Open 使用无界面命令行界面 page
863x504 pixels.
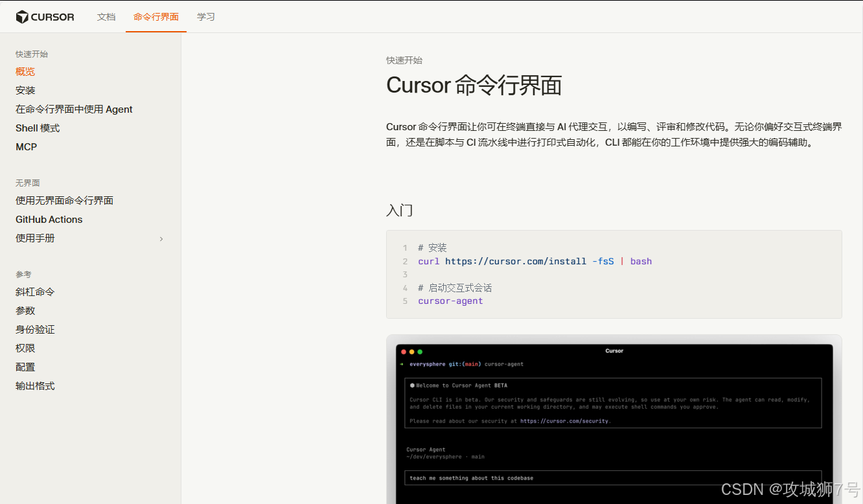[65, 201]
